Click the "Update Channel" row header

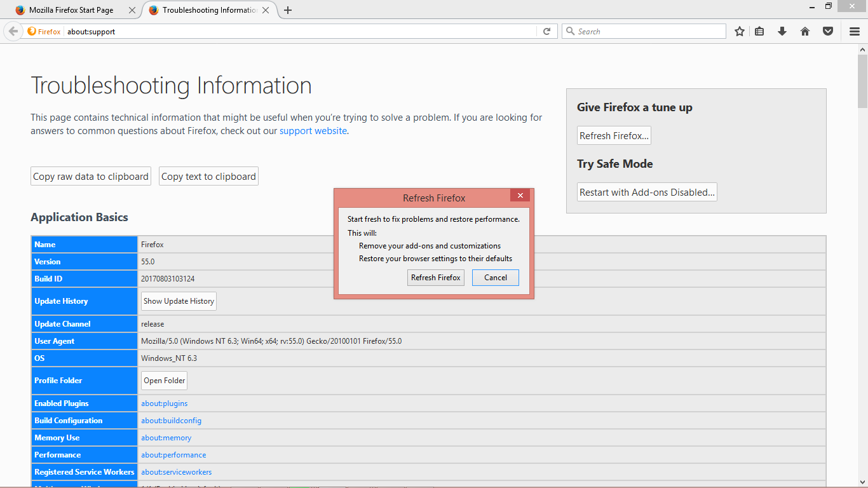[x=85, y=324]
